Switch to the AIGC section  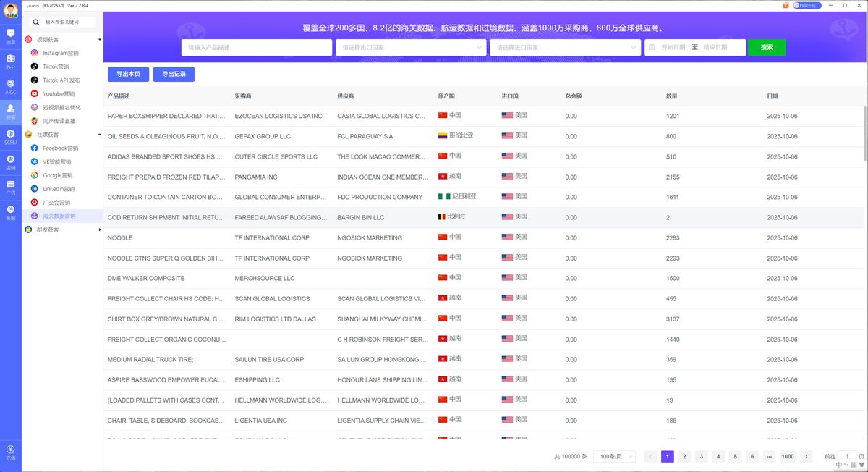coord(10,87)
